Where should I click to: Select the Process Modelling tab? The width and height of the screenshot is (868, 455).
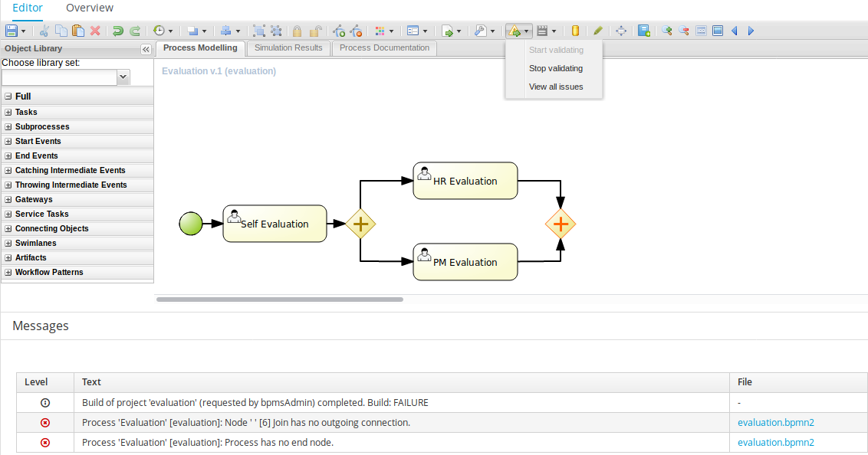pyautogui.click(x=200, y=48)
